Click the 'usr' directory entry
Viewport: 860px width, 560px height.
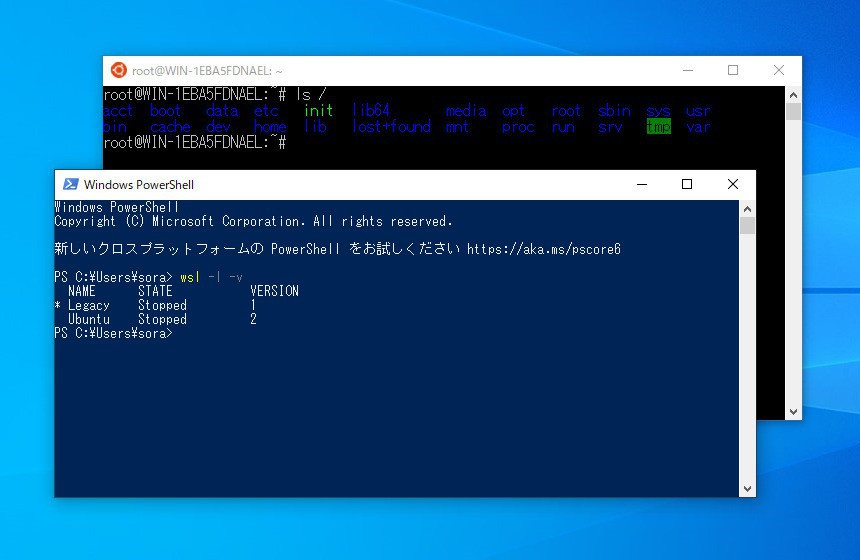coord(698,110)
